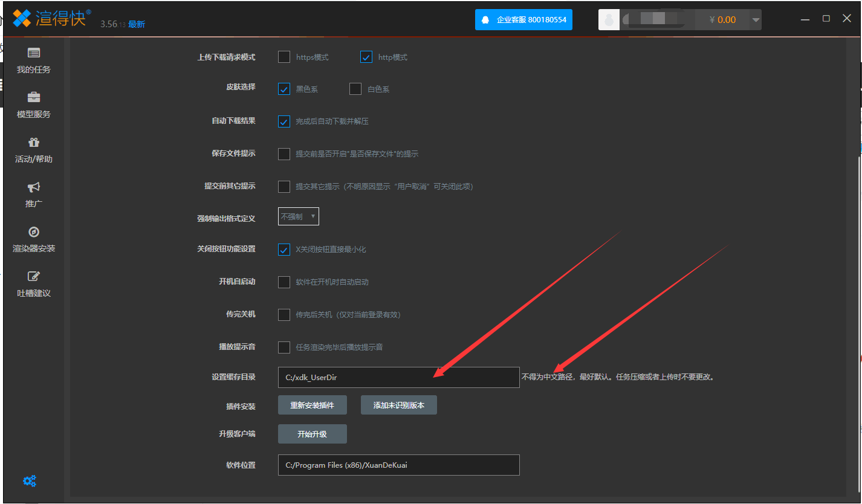Open the 模型服务 briefcase icon

pos(34,97)
